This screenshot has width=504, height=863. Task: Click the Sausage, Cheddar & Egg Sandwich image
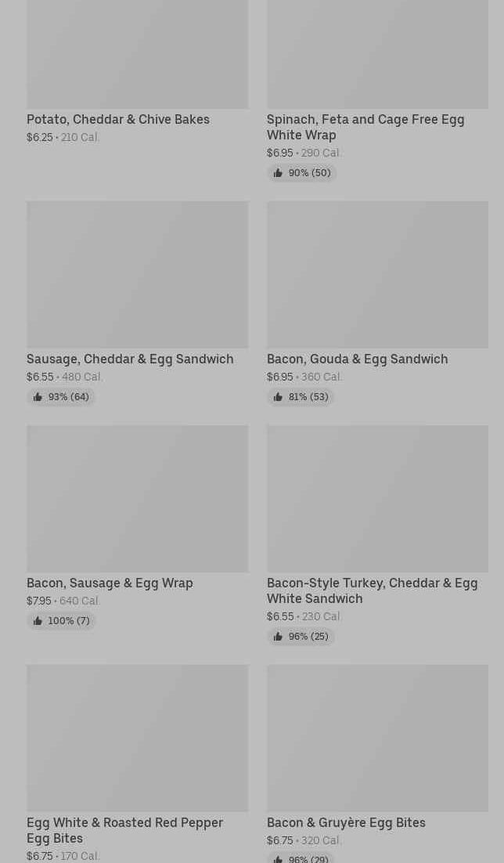point(137,274)
